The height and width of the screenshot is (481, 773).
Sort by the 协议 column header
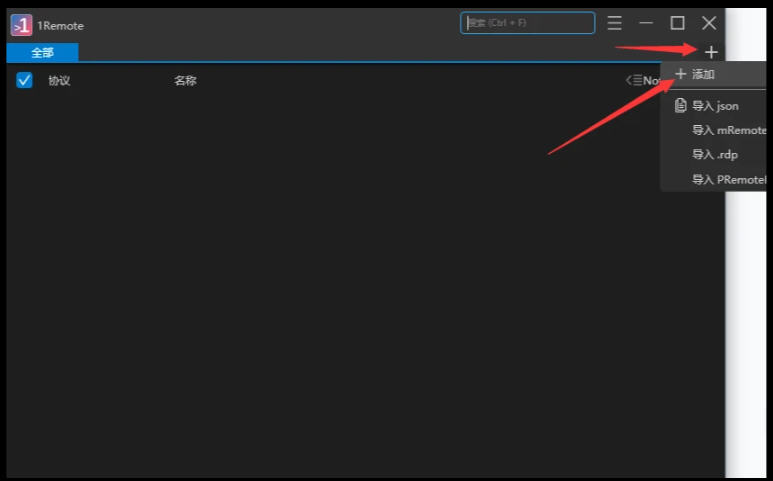point(59,81)
